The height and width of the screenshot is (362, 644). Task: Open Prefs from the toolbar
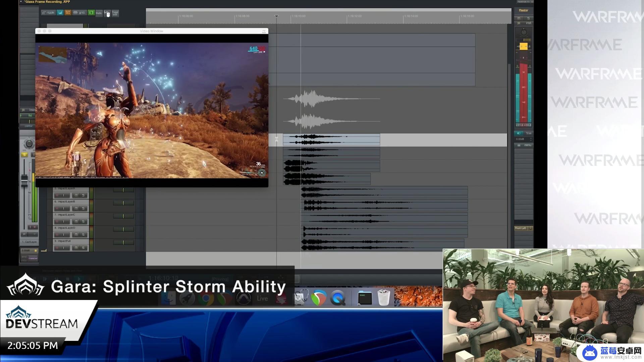coord(99,13)
